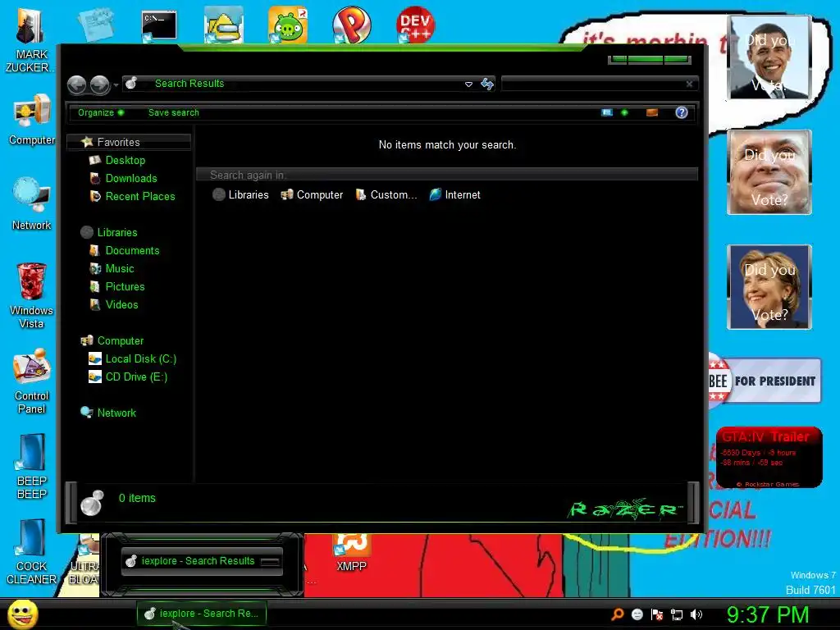Open the address bar history dropdown arrow
The width and height of the screenshot is (840, 630).
point(468,84)
